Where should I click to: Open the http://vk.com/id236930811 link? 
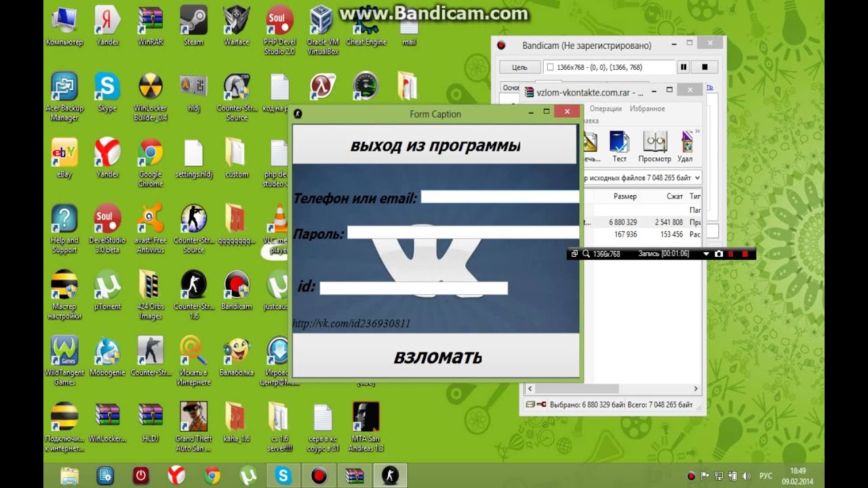[351, 324]
